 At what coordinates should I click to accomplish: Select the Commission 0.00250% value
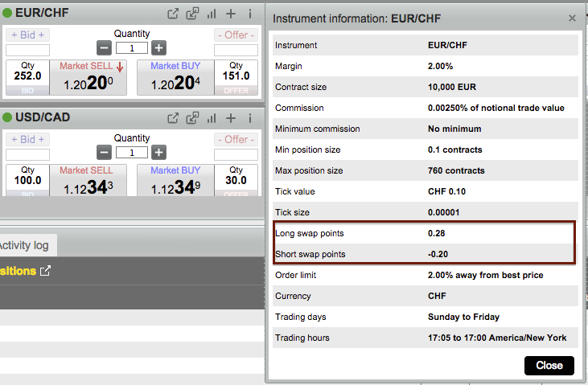[x=496, y=108]
